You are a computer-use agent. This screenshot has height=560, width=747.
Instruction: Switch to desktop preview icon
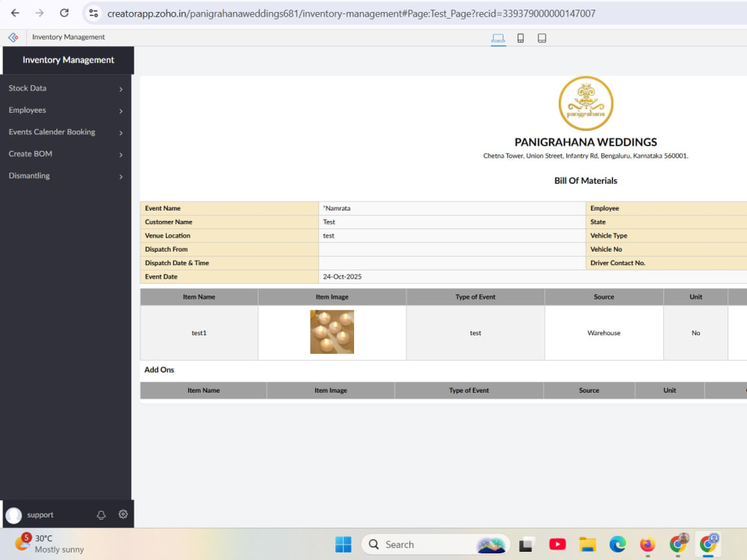coord(498,38)
